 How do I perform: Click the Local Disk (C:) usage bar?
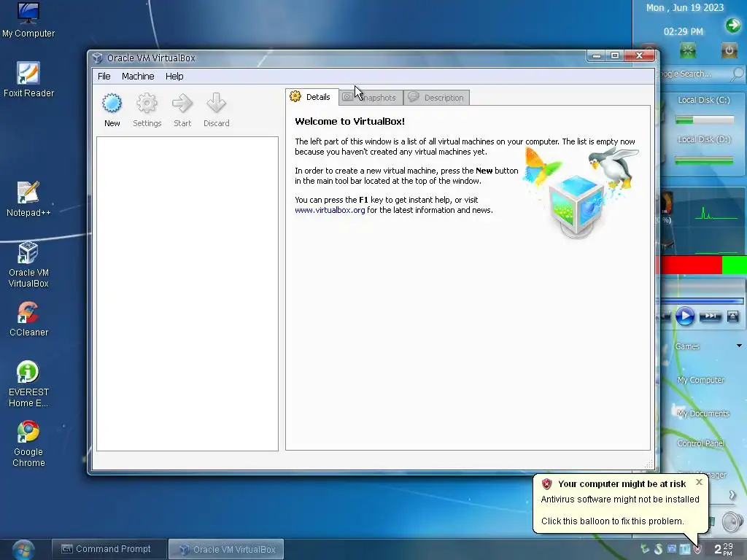click(705, 120)
